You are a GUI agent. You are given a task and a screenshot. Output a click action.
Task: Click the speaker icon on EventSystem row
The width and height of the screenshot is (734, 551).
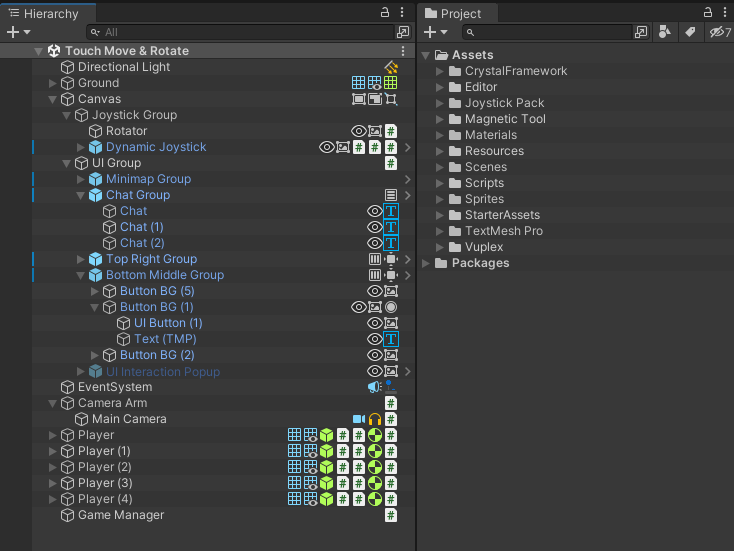pos(374,387)
